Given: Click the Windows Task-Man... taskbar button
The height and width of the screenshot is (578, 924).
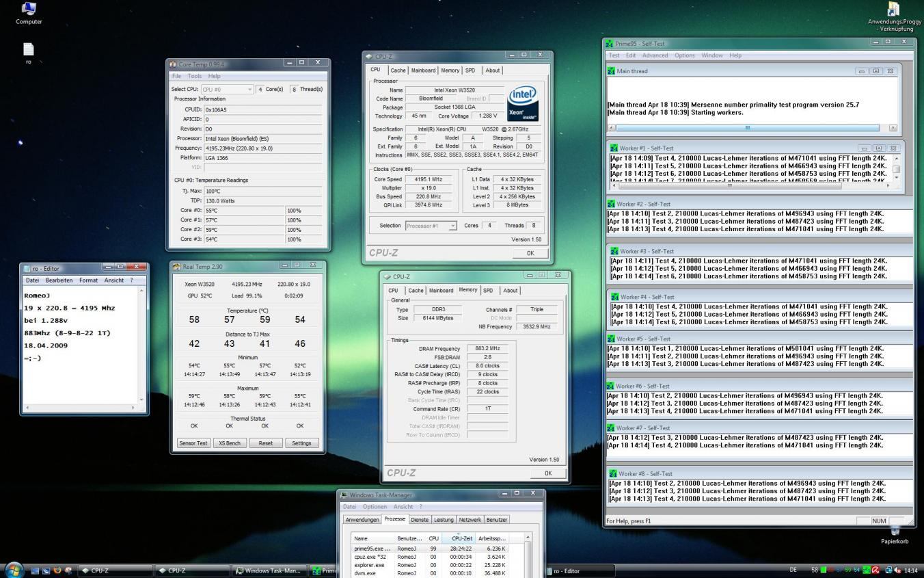Looking at the screenshot, I should tap(268, 570).
